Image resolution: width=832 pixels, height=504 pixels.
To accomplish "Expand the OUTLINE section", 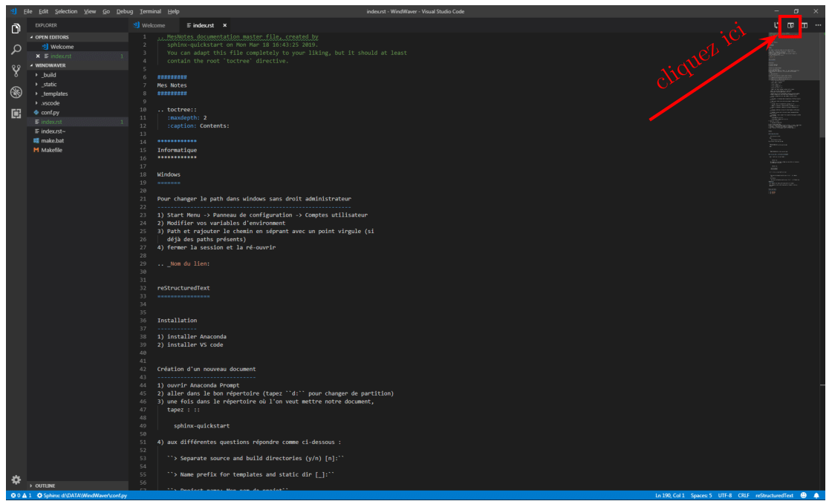I will point(45,485).
